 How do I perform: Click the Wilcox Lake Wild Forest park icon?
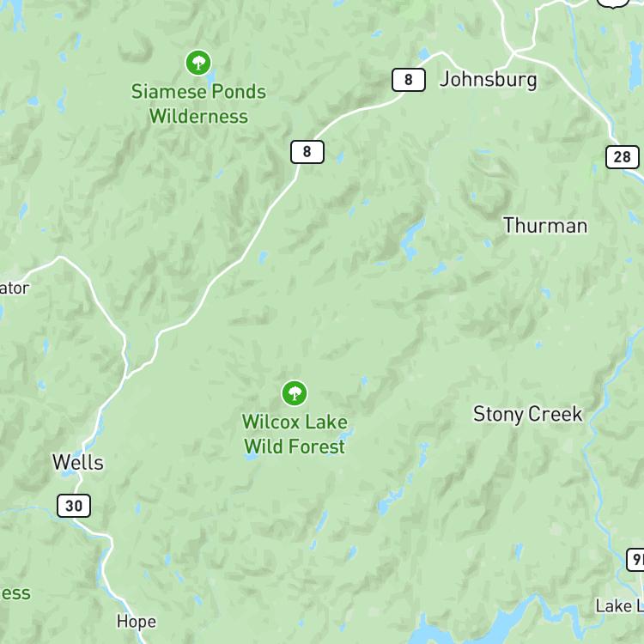294,393
